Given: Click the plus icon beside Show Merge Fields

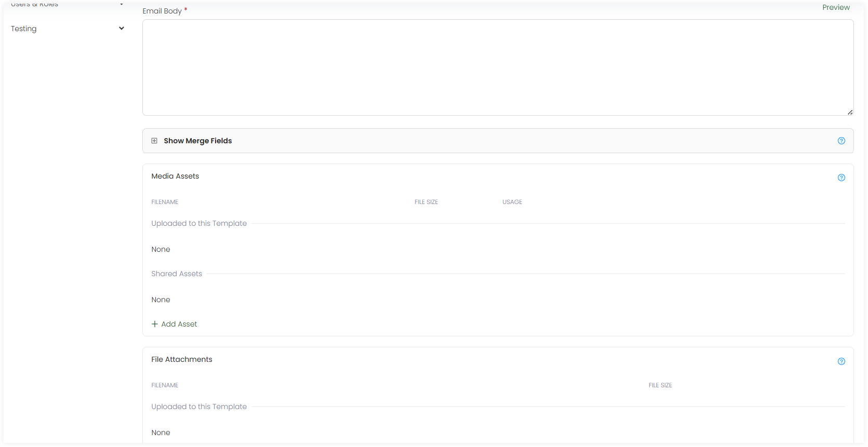Looking at the screenshot, I should pyautogui.click(x=154, y=141).
